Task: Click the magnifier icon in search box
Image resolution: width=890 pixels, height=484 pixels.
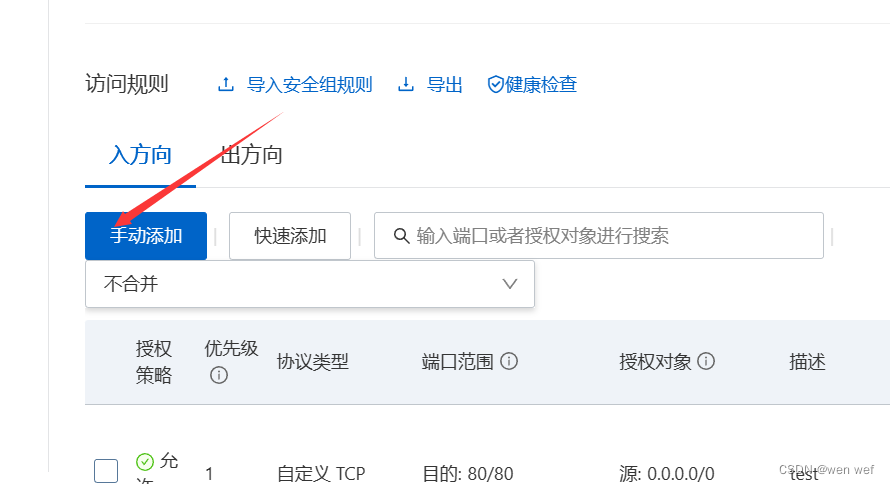Action: pyautogui.click(x=401, y=236)
